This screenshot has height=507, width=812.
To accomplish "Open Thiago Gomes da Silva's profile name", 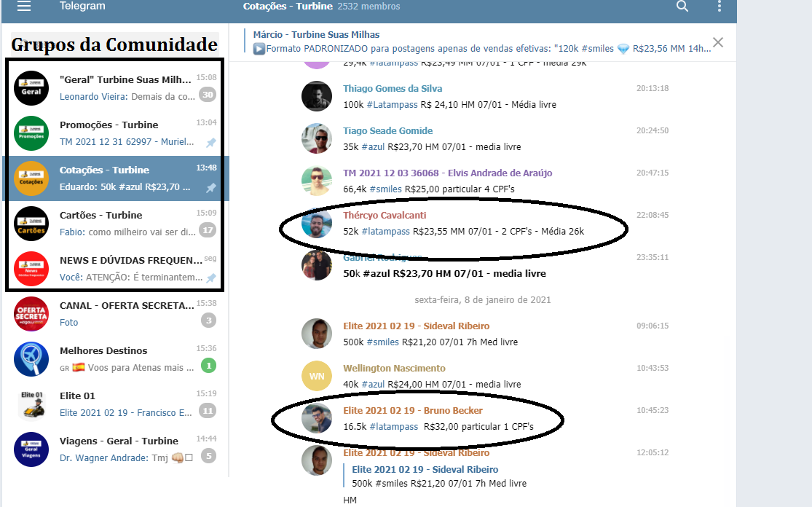I will (393, 89).
